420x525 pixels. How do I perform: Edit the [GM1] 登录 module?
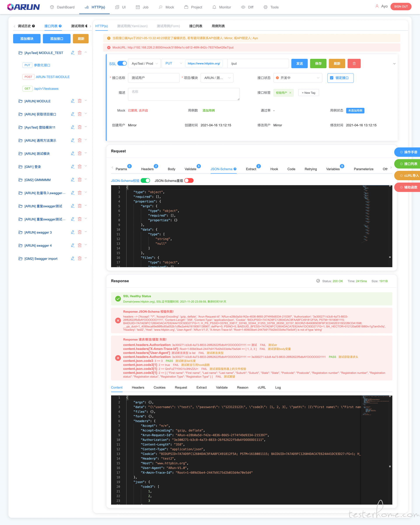click(73, 166)
